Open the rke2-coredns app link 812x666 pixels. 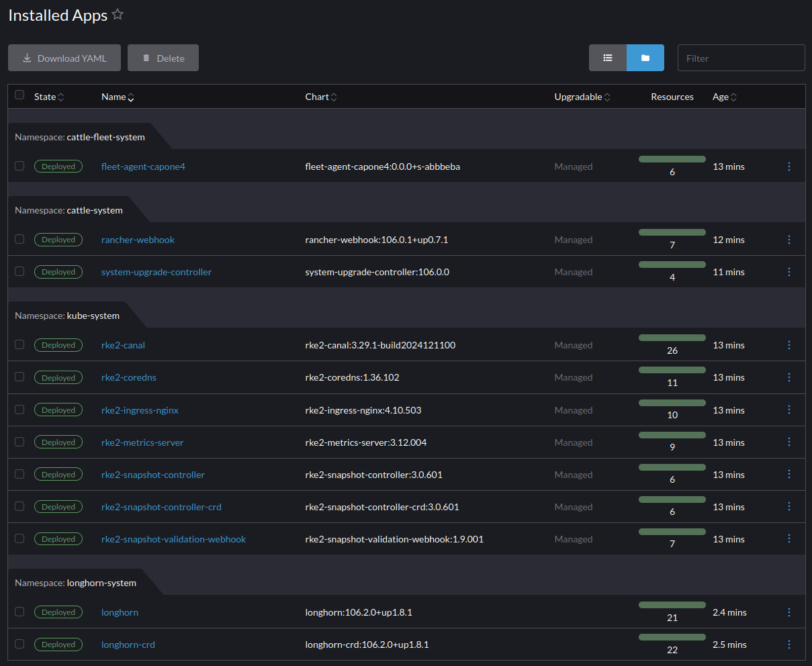129,377
